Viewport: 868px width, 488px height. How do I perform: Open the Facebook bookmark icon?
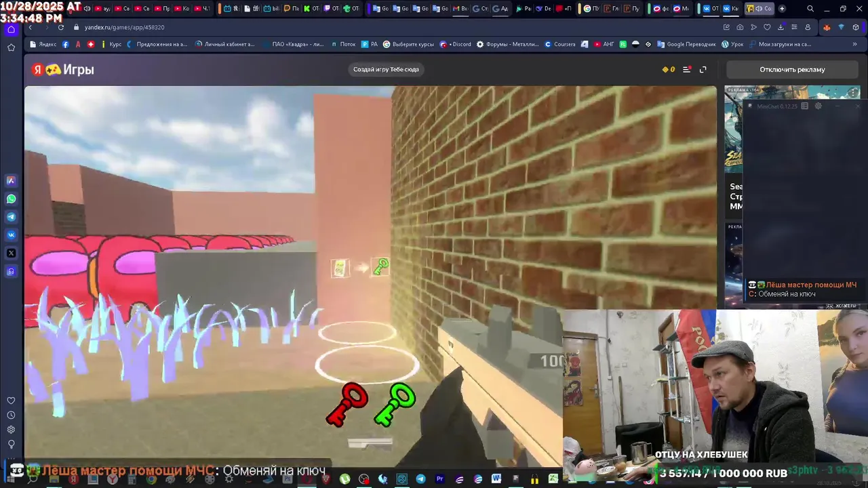(x=66, y=44)
